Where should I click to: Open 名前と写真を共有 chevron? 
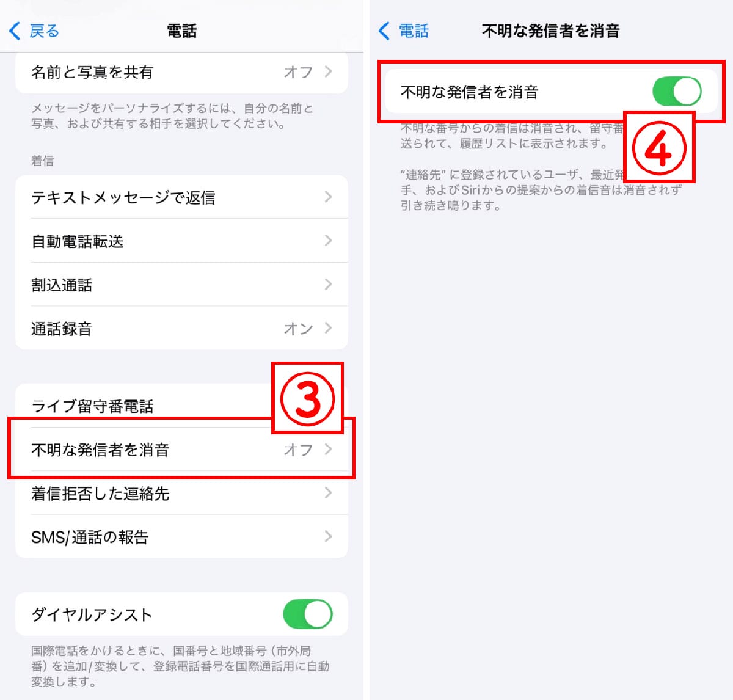pos(328,71)
